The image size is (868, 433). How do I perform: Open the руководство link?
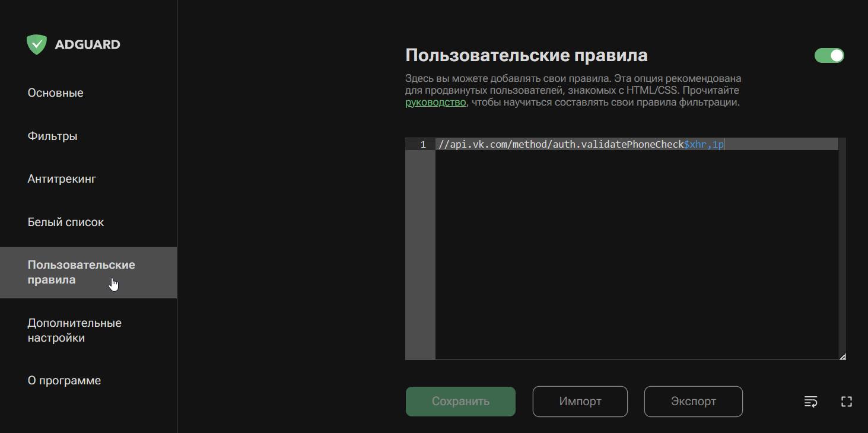[x=435, y=103]
